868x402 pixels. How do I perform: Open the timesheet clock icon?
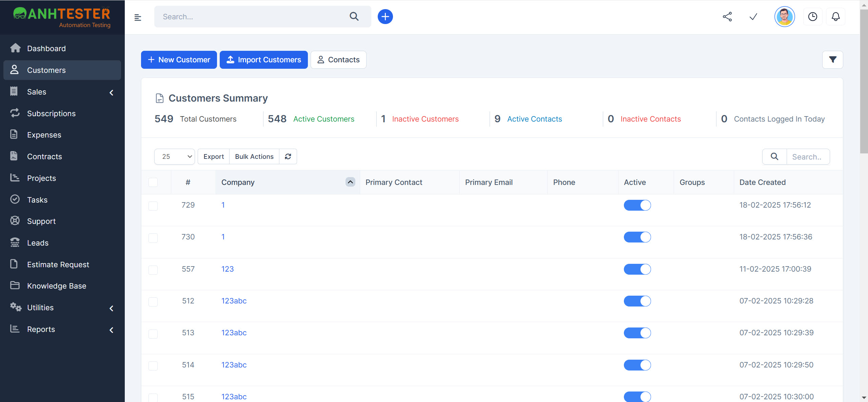click(x=813, y=17)
